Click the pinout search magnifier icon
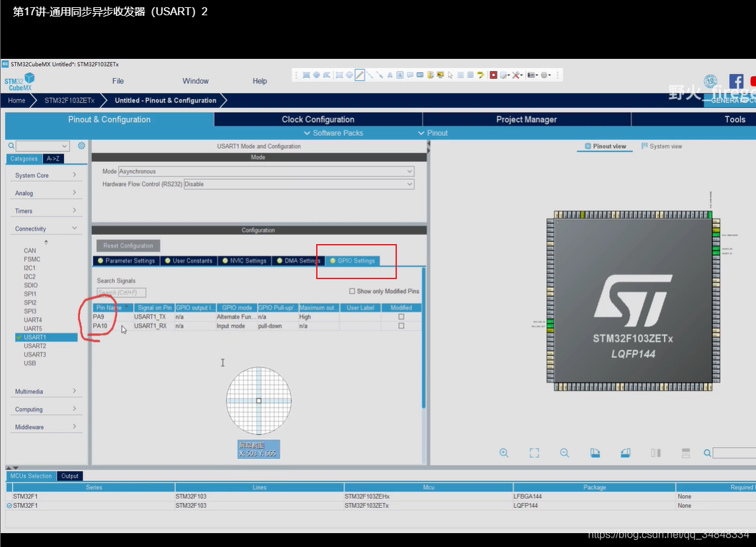 click(x=707, y=453)
